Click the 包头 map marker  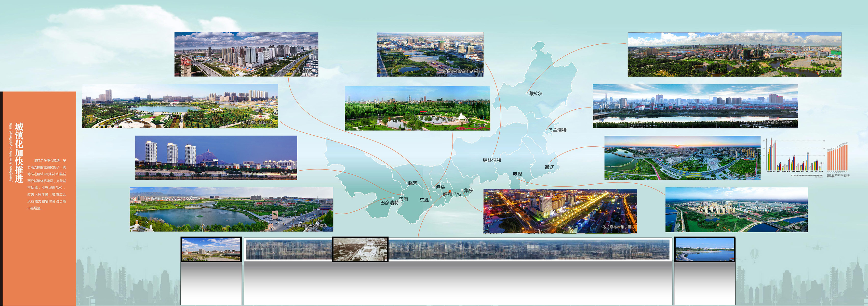click(434, 188)
